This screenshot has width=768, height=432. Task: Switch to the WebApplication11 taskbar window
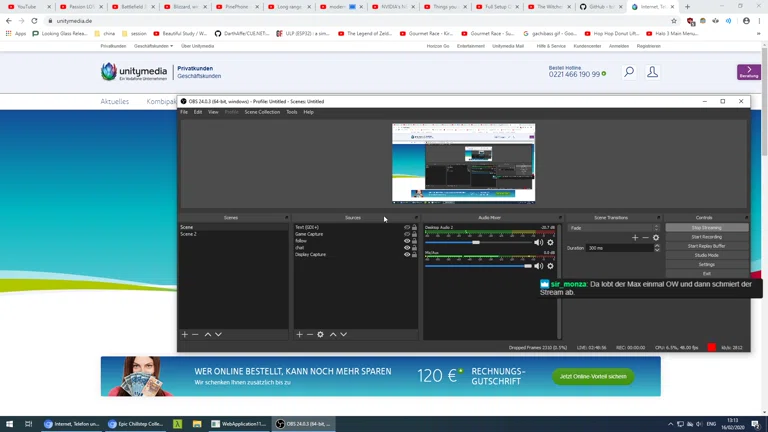[239, 424]
